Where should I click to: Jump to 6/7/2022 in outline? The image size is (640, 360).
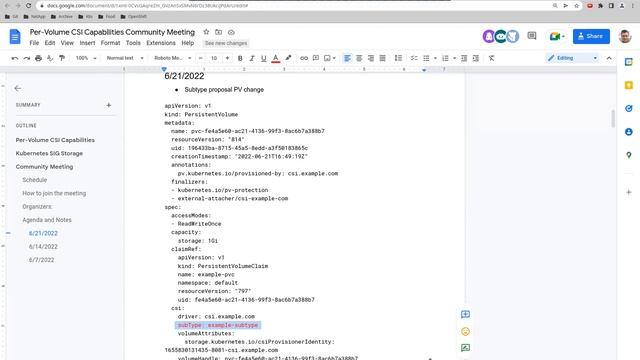[x=41, y=260]
